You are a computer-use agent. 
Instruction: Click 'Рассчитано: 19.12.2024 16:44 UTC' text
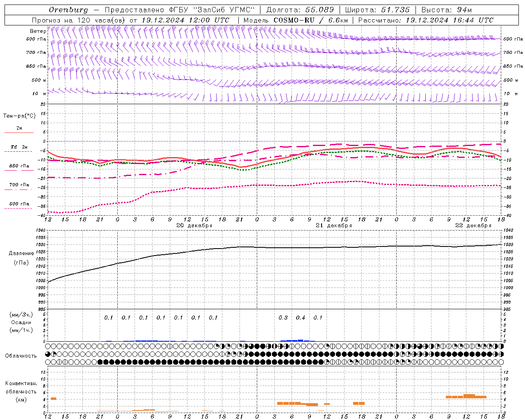coord(426,20)
